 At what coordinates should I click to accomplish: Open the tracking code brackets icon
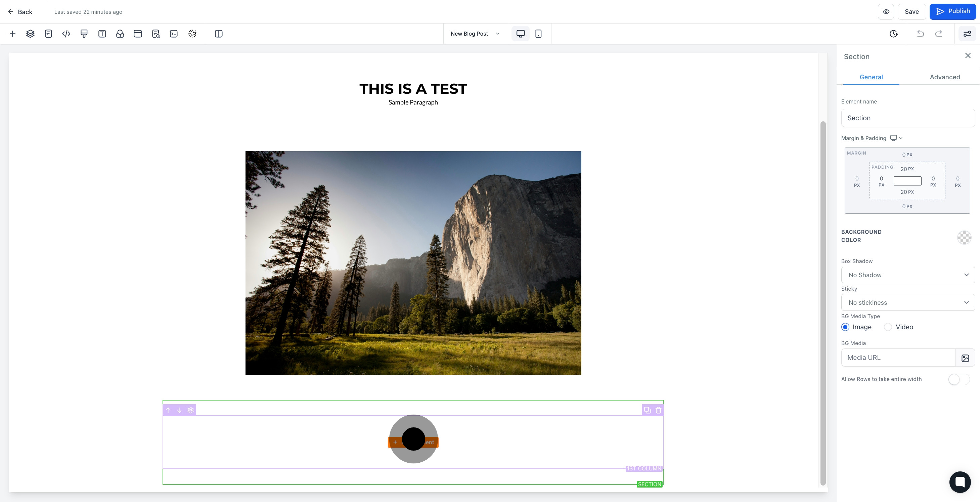point(66,34)
